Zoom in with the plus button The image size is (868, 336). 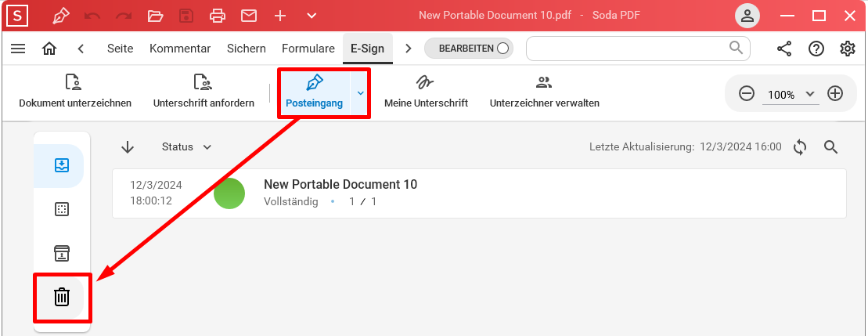pyautogui.click(x=835, y=93)
